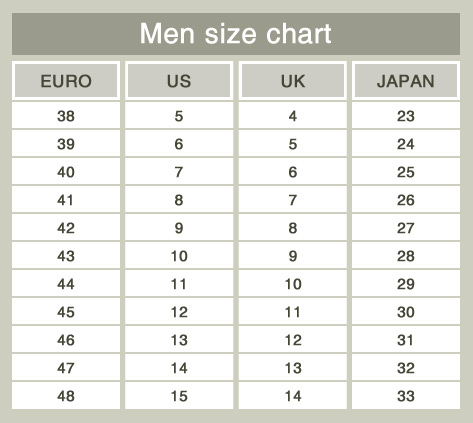
Task: Click JAPAN size 30 cell
Action: tap(406, 312)
